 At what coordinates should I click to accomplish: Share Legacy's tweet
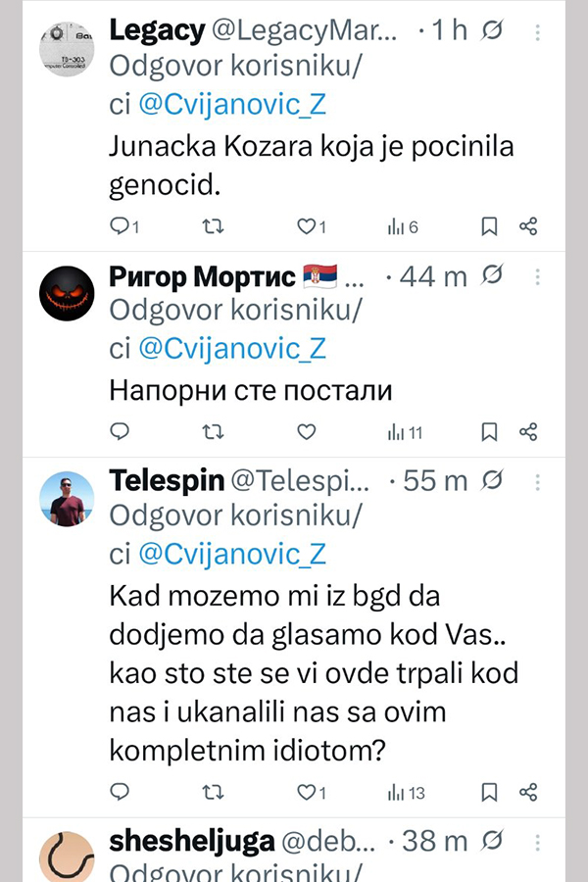point(528,226)
